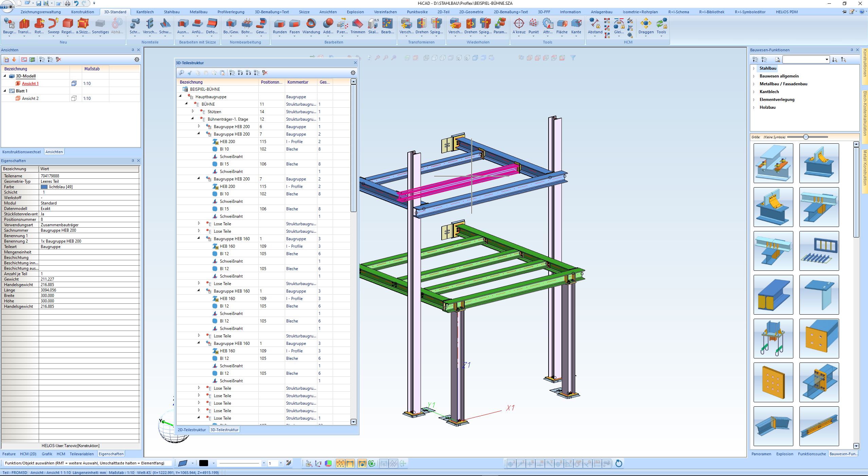Click the Draggen icon in the HCM group
The height and width of the screenshot is (476, 868).
(x=646, y=24)
